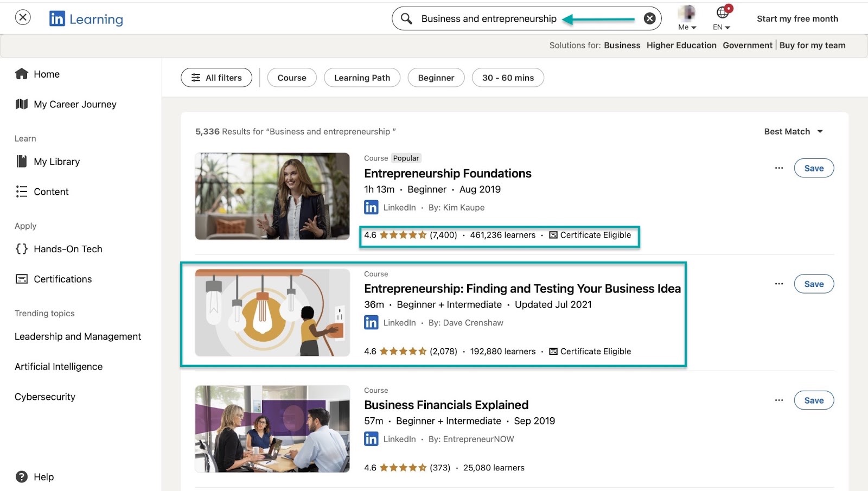Click the Certifications icon
The image size is (868, 491).
pyautogui.click(x=22, y=279)
